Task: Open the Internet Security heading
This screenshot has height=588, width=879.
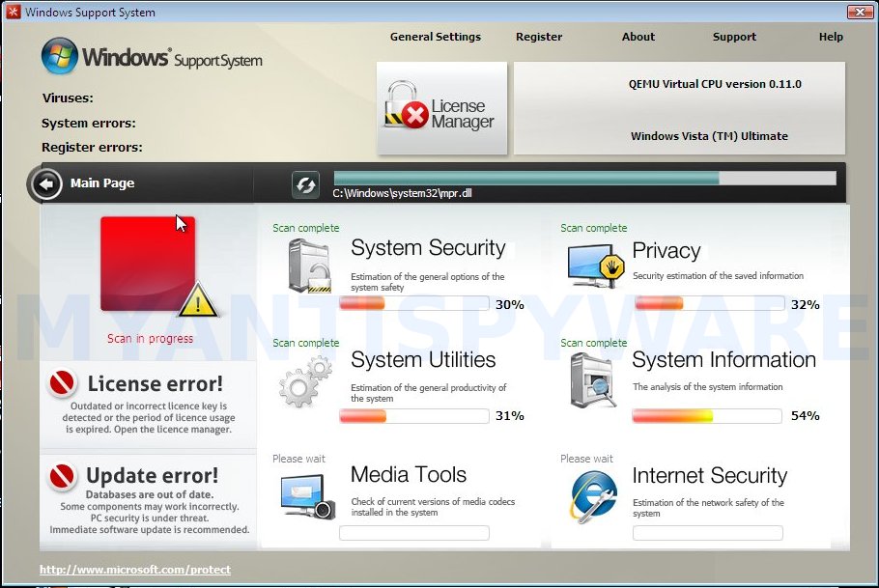Action: click(710, 476)
